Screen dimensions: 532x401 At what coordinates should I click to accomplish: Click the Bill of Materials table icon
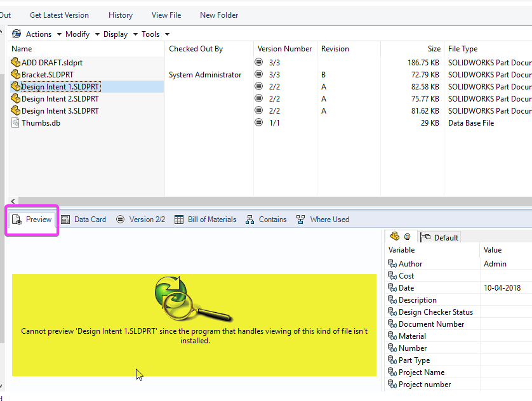pyautogui.click(x=179, y=220)
